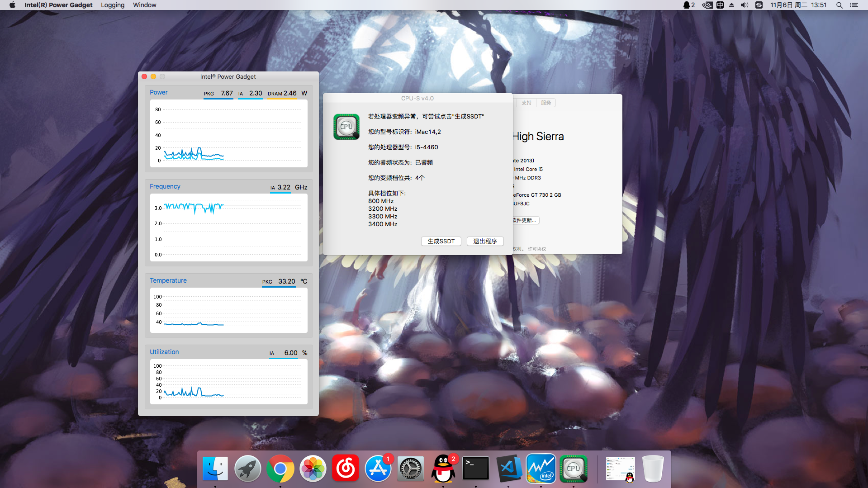The image size is (868, 488).
Task: Click the IA 2.30 power value
Action: [250, 94]
